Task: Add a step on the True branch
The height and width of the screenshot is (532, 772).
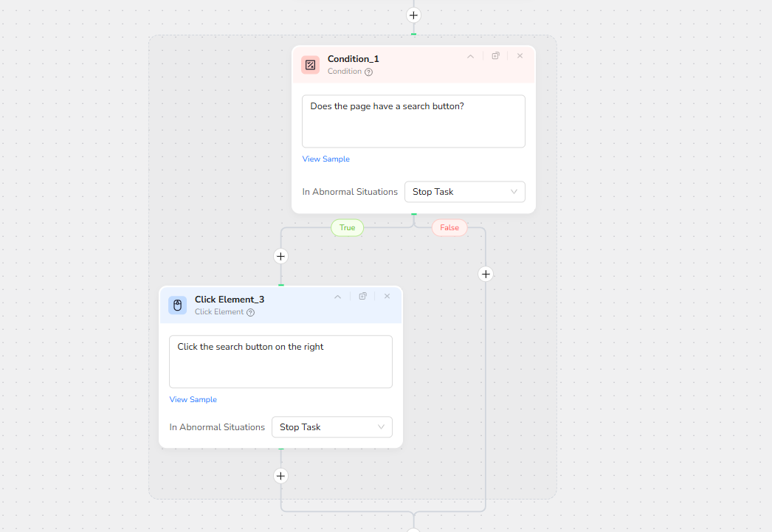Action: [x=280, y=257]
